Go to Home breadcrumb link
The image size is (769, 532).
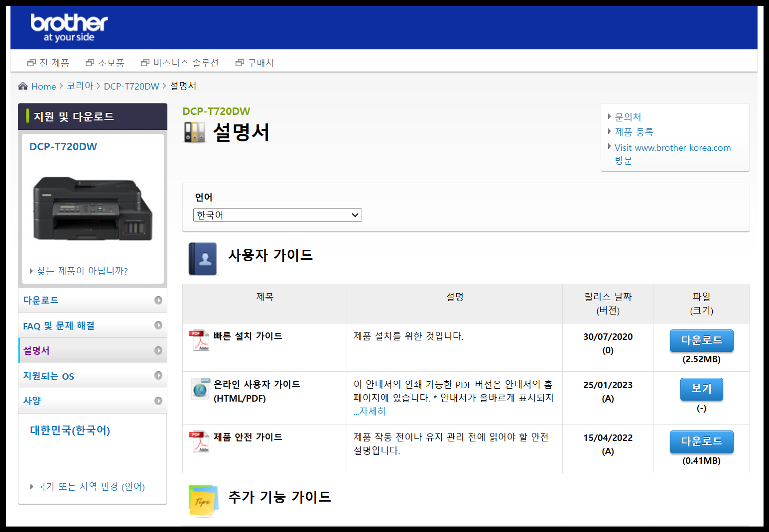[x=44, y=87]
